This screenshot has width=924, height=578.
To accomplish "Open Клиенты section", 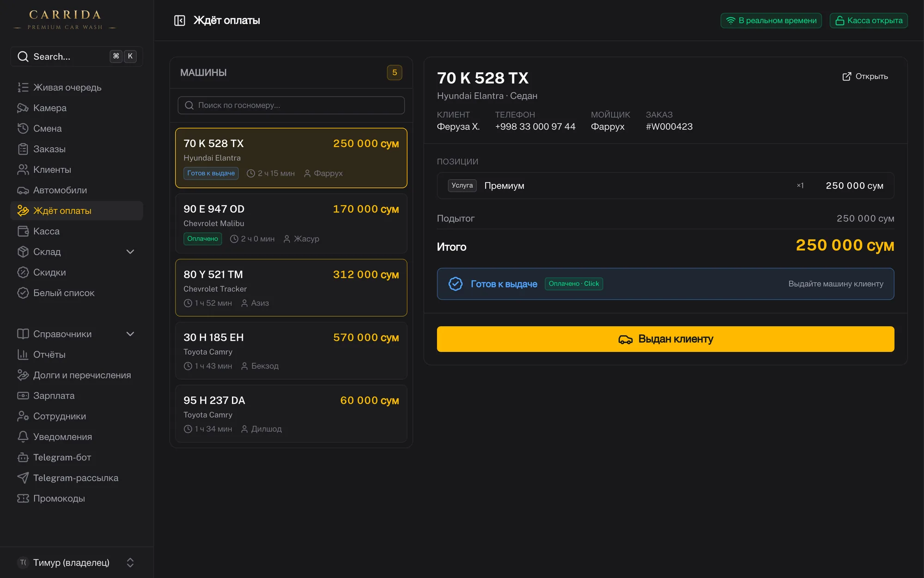I will pos(76,170).
